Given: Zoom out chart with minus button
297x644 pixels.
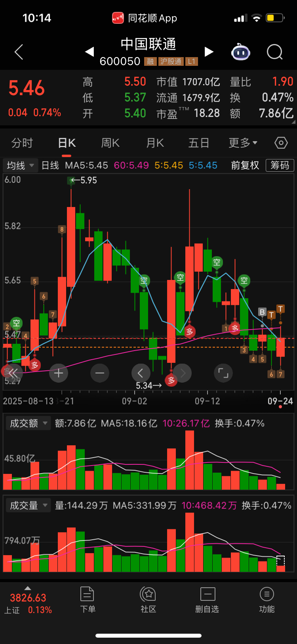Looking at the screenshot, I should pyautogui.click(x=100, y=373).
